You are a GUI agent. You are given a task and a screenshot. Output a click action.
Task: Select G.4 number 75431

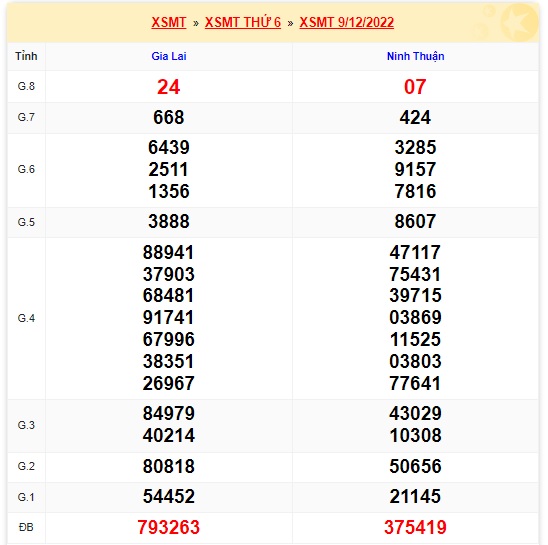point(415,274)
